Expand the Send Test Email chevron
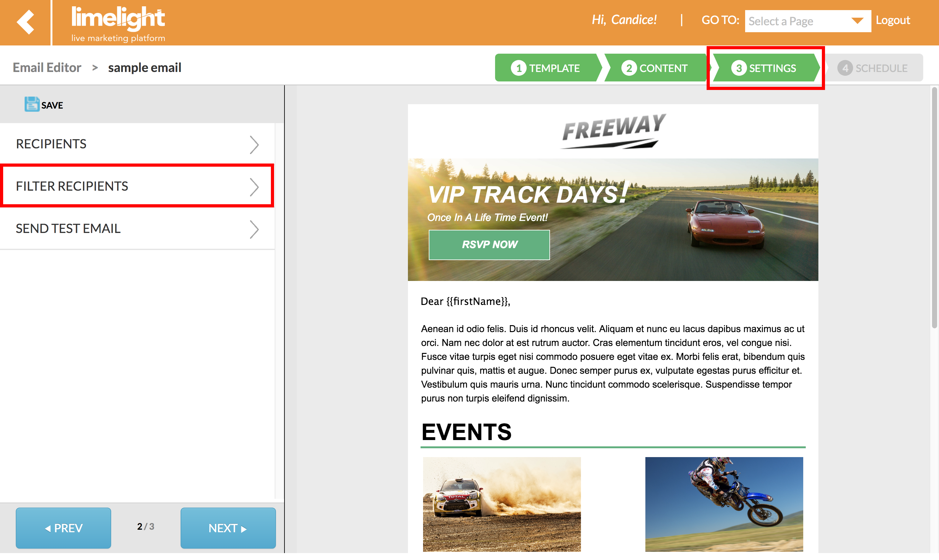 [254, 229]
